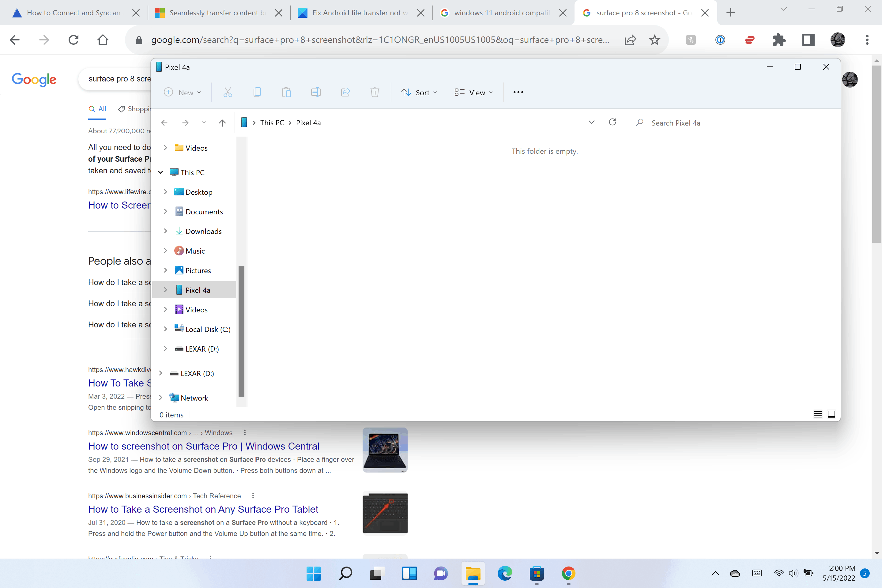Open Business Insider Surface Pro Tablet link
Screen dimensions: 882x588
pos(203,509)
